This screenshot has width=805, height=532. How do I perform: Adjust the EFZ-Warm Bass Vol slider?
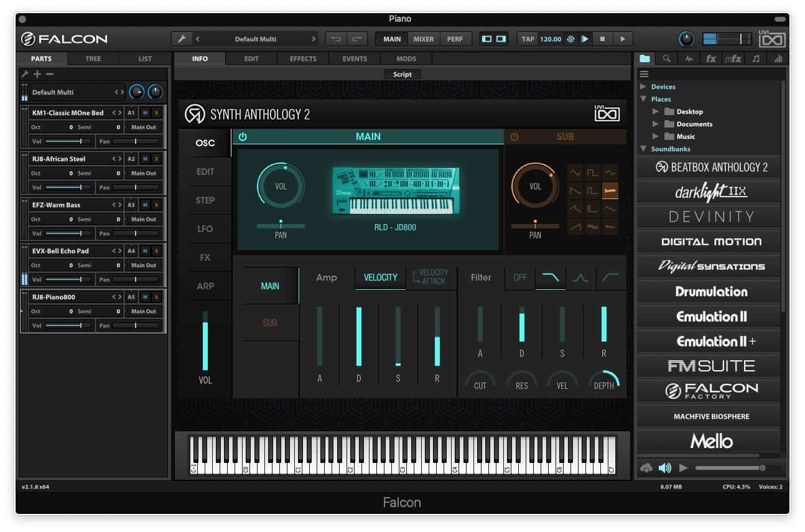coord(69,233)
